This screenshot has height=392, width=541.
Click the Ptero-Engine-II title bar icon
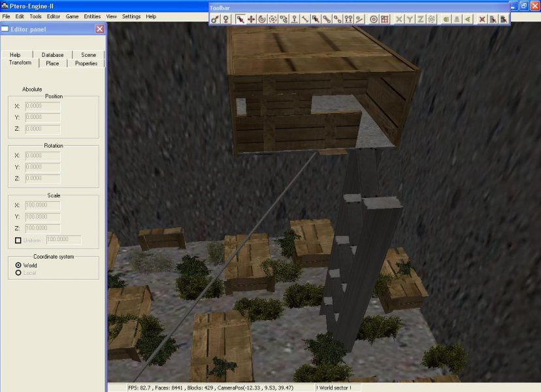click(x=5, y=6)
